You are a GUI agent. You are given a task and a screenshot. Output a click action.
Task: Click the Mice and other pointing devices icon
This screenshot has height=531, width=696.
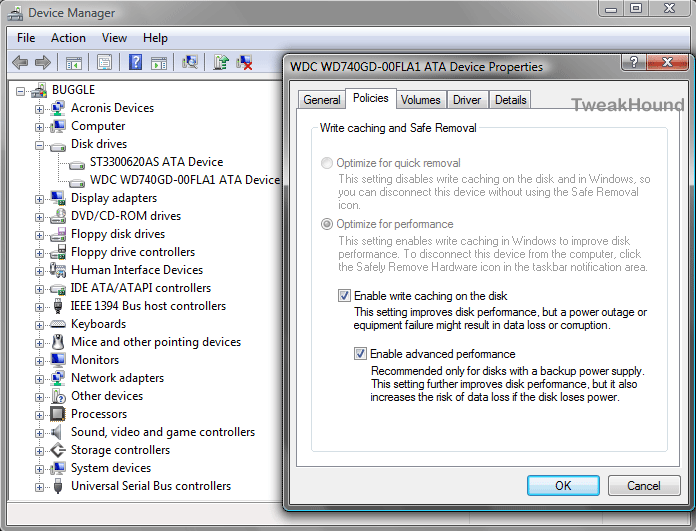(58, 342)
